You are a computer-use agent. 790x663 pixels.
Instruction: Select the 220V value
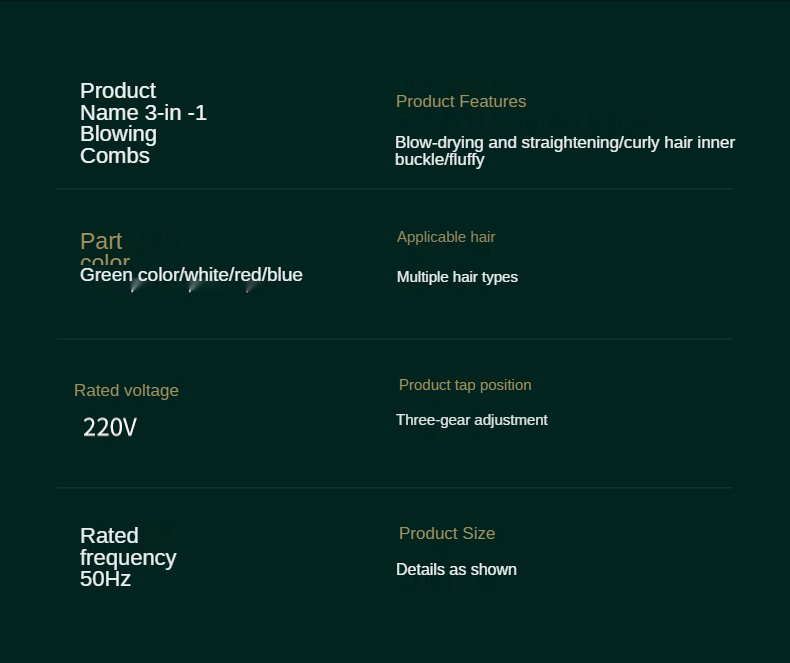pyautogui.click(x=110, y=427)
